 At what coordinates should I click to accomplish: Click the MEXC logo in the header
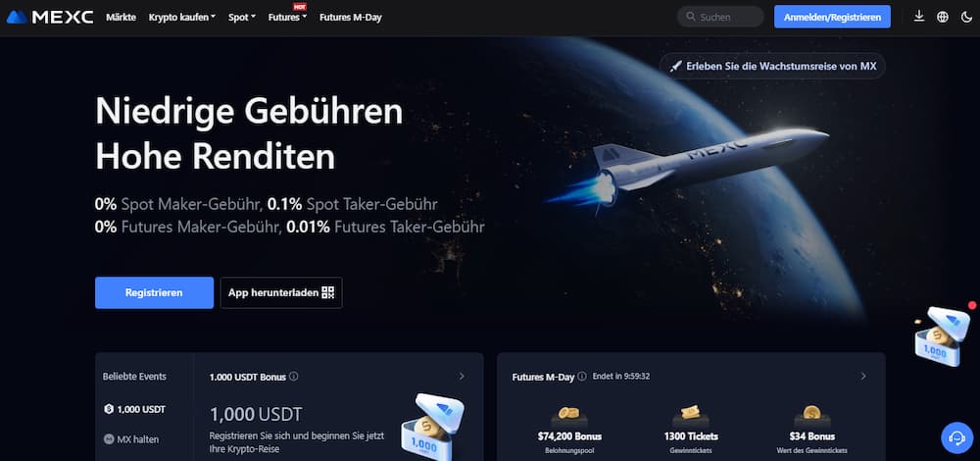click(x=50, y=17)
